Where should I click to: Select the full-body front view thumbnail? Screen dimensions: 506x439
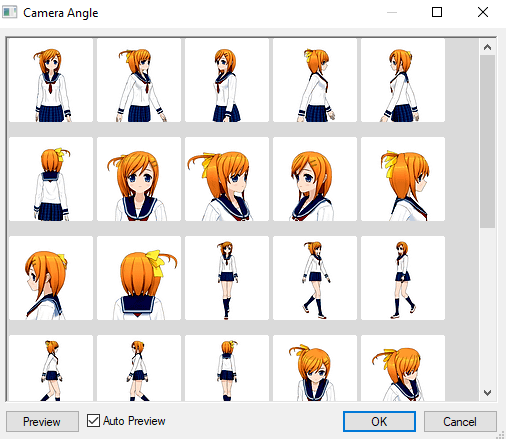pos(51,80)
